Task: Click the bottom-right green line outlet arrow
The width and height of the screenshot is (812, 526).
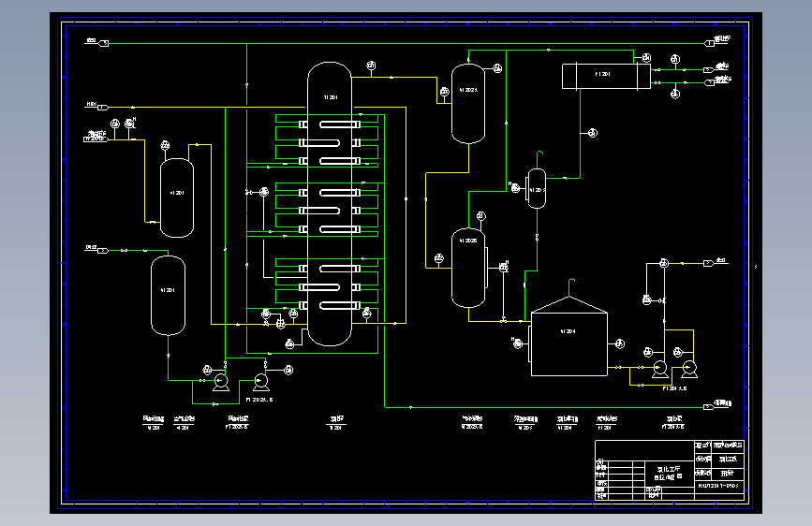Action: (x=709, y=407)
